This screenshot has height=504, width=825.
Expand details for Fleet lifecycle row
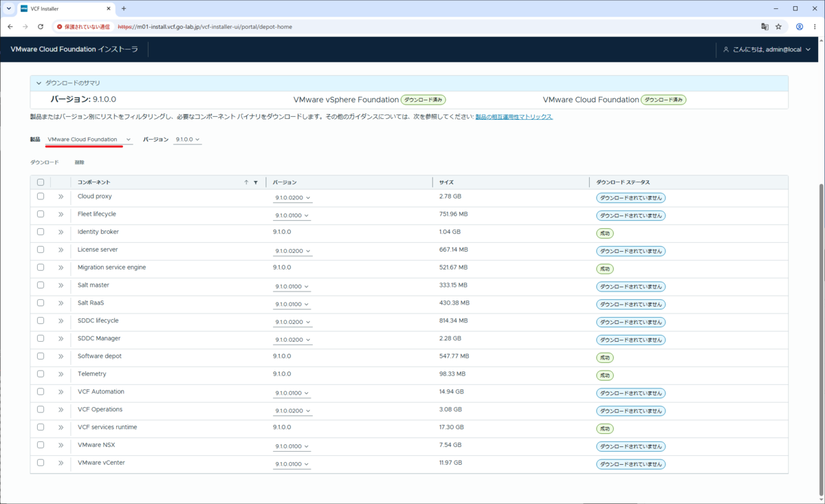(60, 215)
